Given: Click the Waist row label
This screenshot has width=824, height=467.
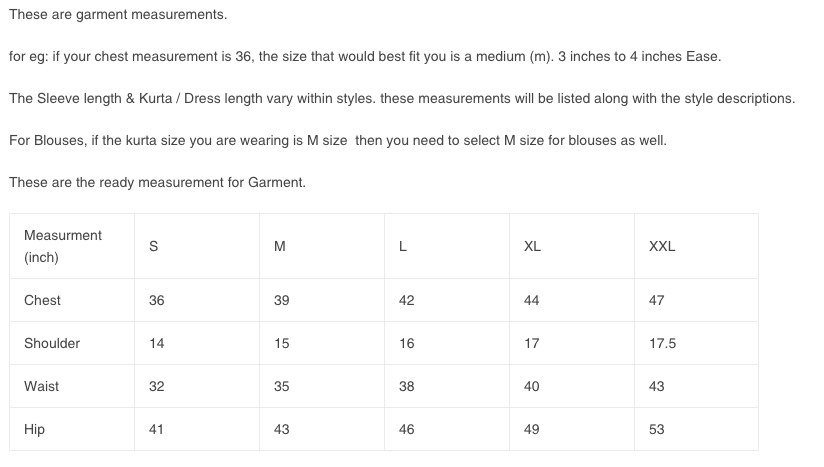Looking at the screenshot, I should pos(42,386).
